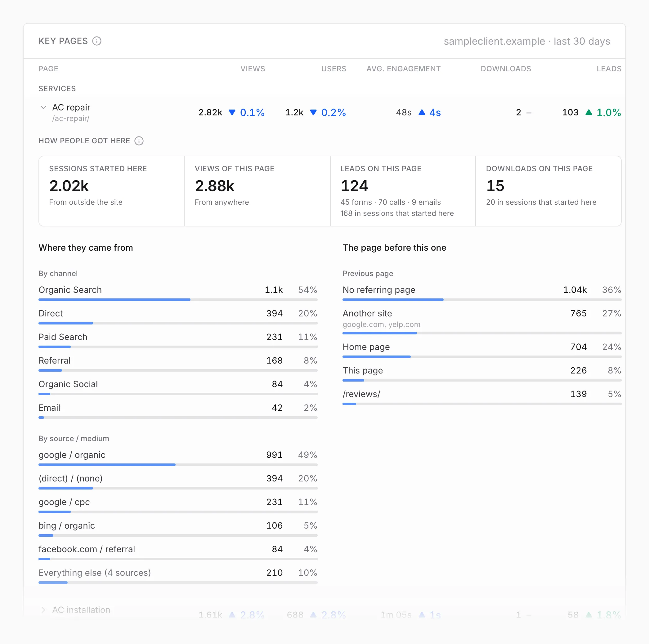Click the DOWNLOADS column header
Screen dimensions: 649x644
[x=506, y=69]
